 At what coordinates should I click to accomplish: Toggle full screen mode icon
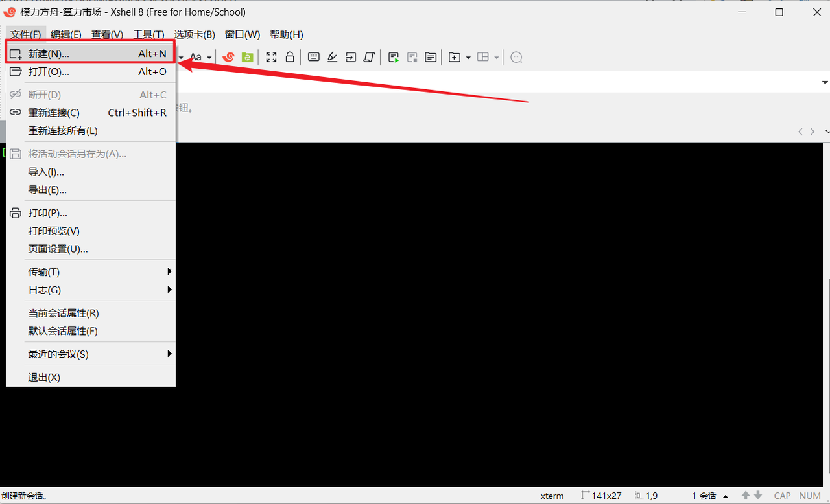coord(271,57)
